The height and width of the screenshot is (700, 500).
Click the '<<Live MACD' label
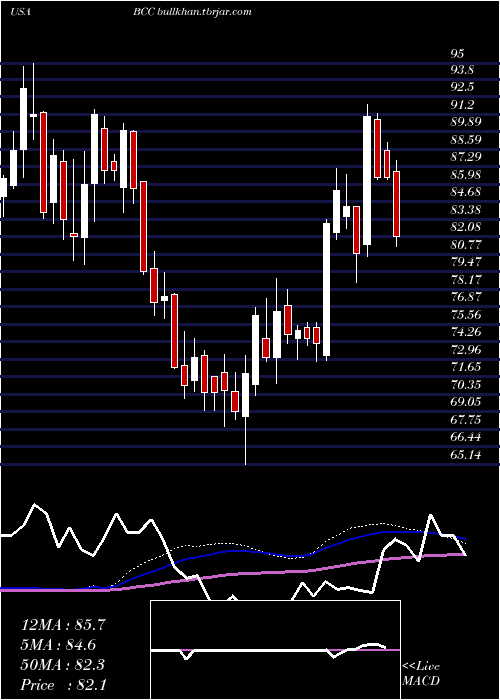point(421,674)
